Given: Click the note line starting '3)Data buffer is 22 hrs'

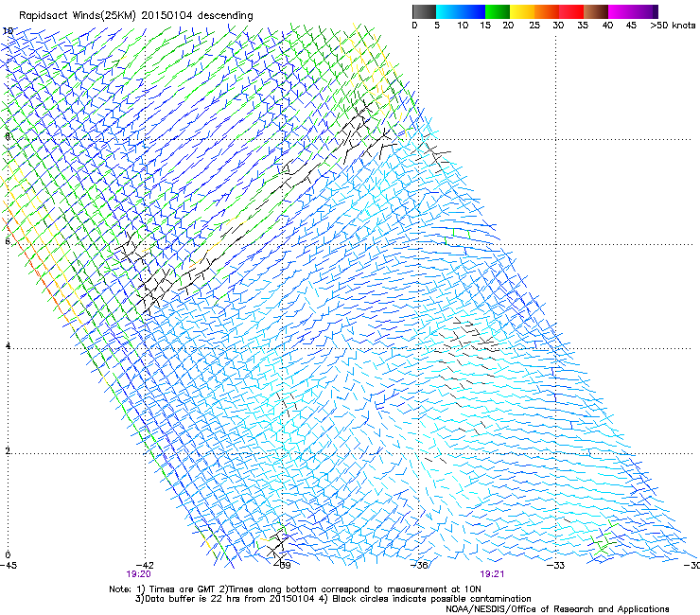Looking at the screenshot, I should [x=333, y=599].
